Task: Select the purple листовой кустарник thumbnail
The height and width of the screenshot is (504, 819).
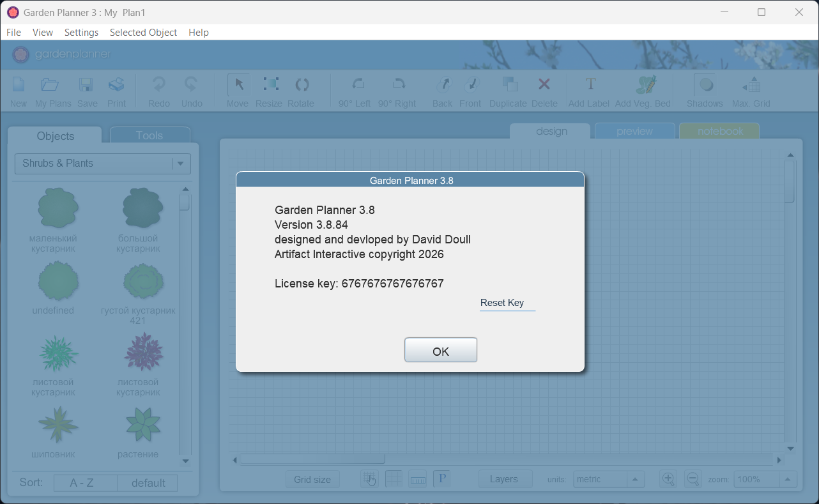Action: pyautogui.click(x=143, y=351)
